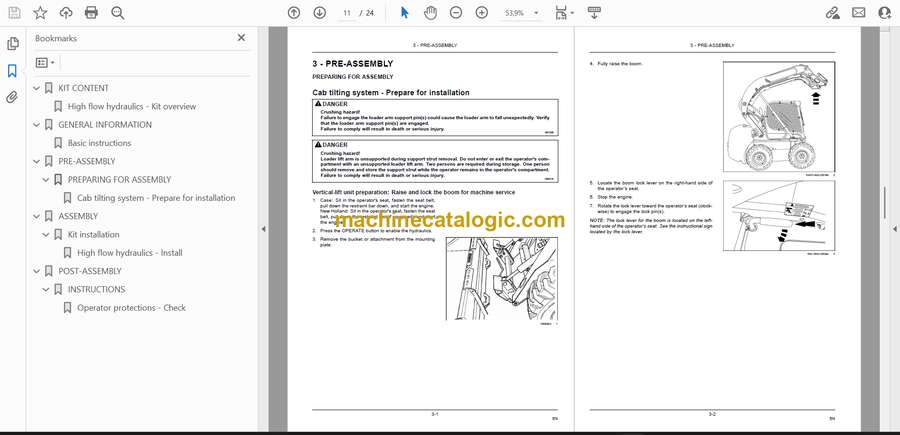Open the KIT CONTENT bookmark
900x435 pixels.
click(83, 88)
